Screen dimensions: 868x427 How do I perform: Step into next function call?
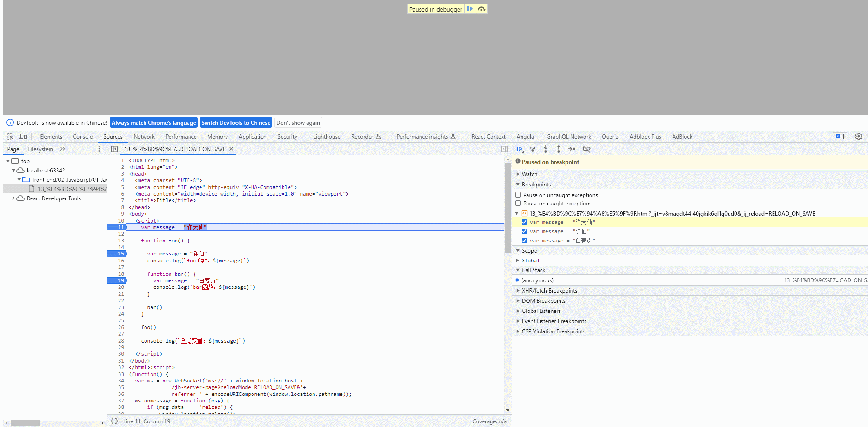546,149
